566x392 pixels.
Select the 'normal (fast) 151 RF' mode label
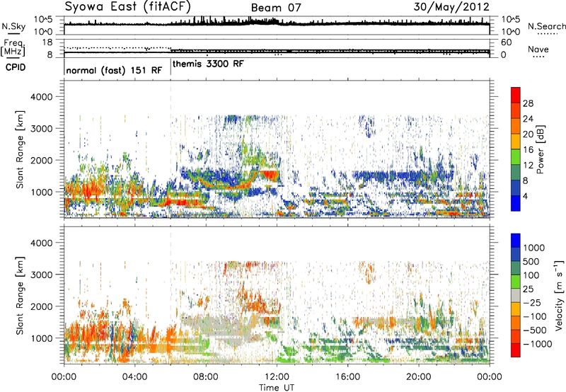pyautogui.click(x=114, y=70)
